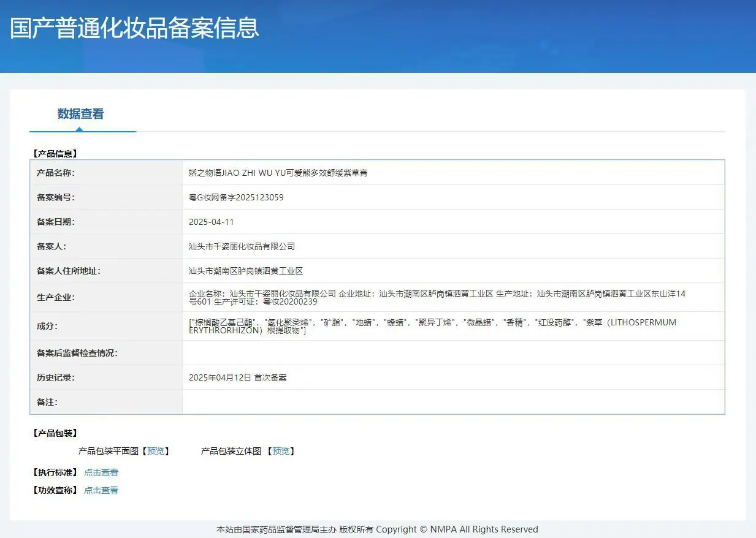Click the 备案人住所地址 label cell
756x538 pixels.
[x=106, y=271]
